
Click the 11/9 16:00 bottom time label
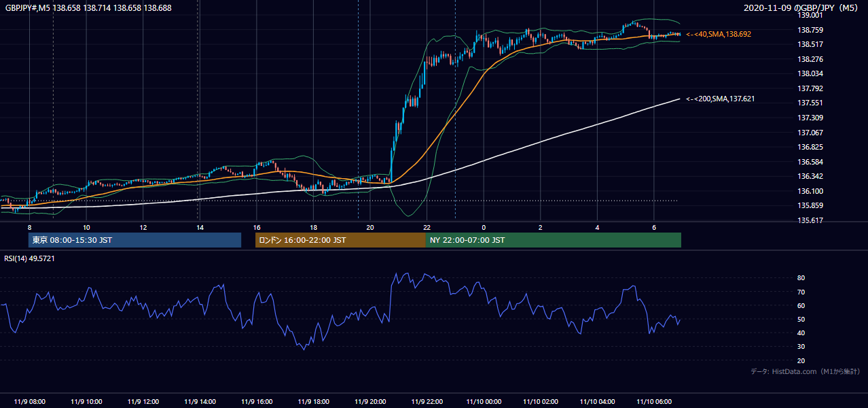click(x=256, y=402)
